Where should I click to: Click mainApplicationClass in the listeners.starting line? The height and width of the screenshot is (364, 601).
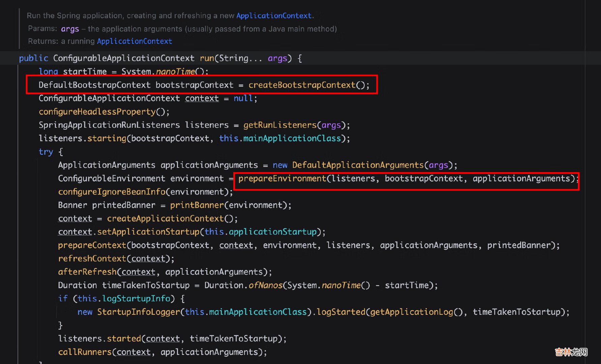(292, 139)
